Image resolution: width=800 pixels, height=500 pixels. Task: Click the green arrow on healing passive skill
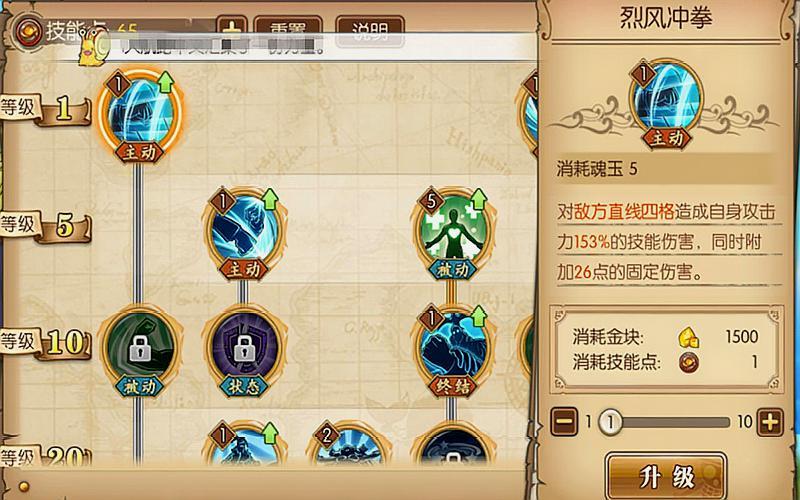478,200
